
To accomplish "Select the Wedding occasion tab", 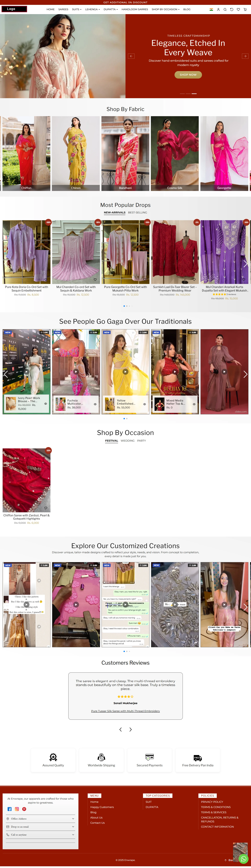I will (x=127, y=441).
